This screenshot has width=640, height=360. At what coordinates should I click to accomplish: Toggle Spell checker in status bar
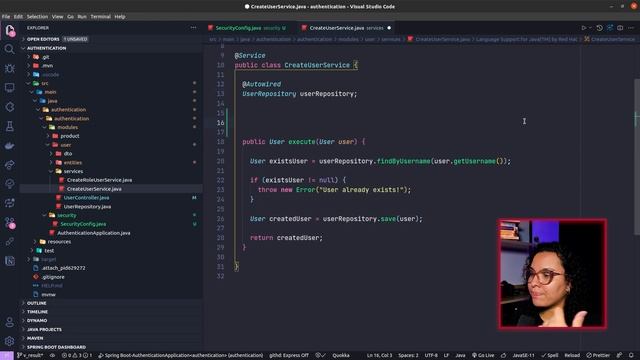tap(549, 356)
